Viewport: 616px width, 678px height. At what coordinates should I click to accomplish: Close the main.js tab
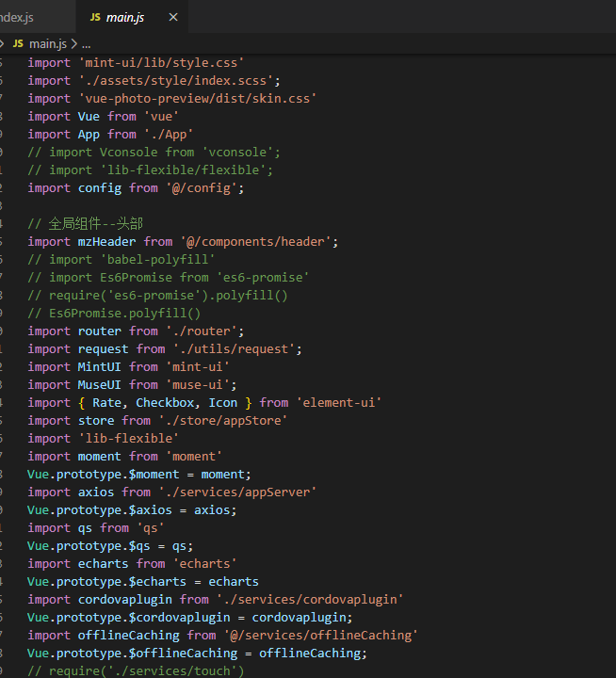point(173,17)
